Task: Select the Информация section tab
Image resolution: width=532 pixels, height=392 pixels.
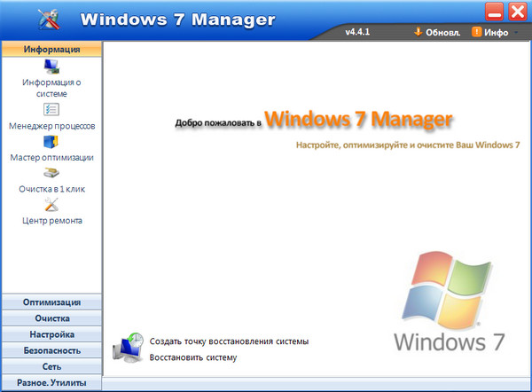Action: click(x=51, y=49)
